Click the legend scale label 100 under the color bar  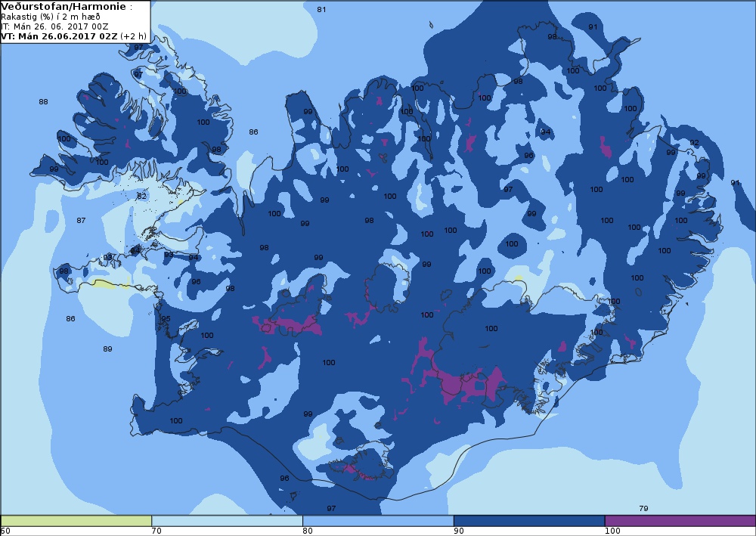click(612, 531)
